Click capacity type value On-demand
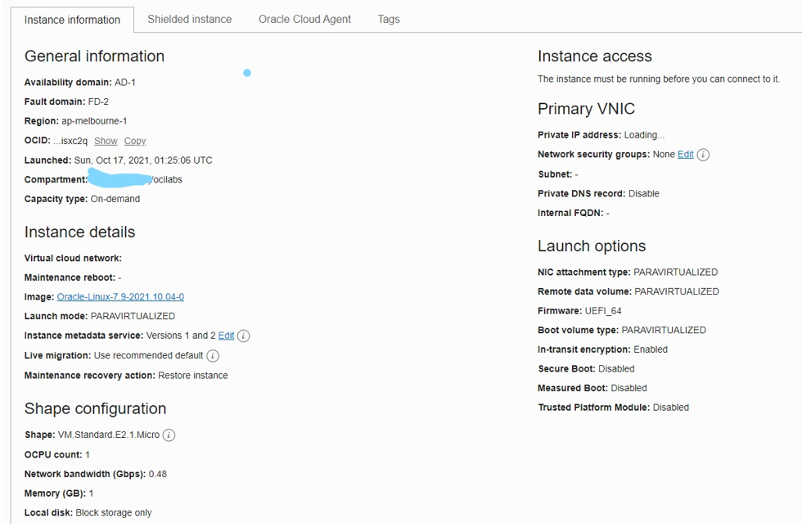This screenshot has height=532, width=802. tap(115, 199)
